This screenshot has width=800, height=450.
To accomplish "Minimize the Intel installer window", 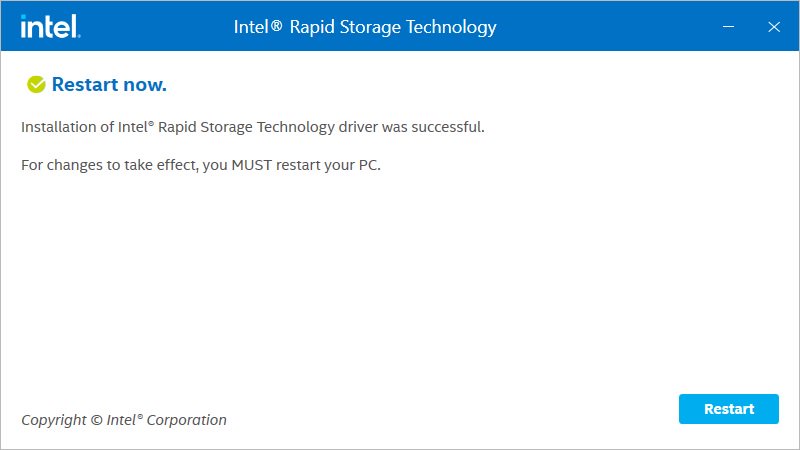I will click(x=727, y=27).
